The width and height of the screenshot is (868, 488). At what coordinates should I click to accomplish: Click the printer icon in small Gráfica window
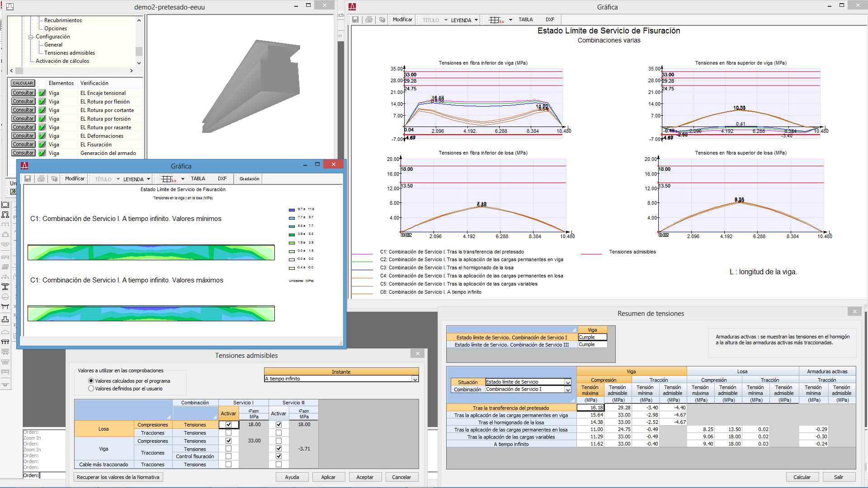41,179
